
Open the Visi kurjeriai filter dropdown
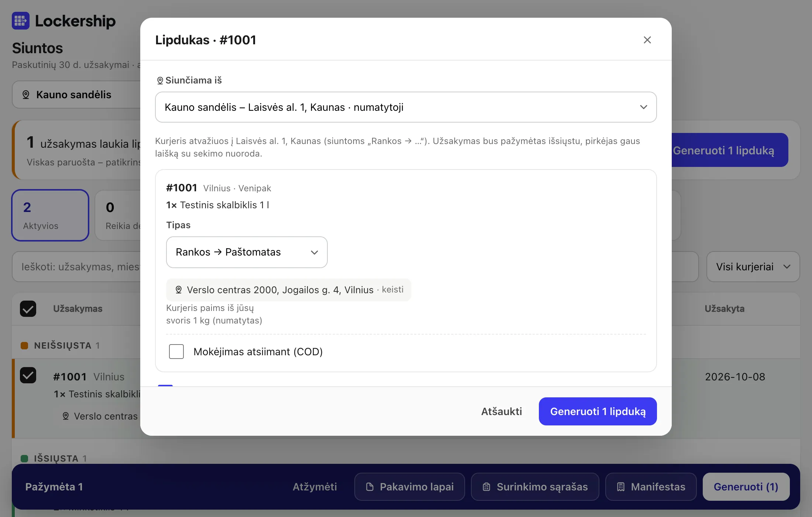coord(753,267)
